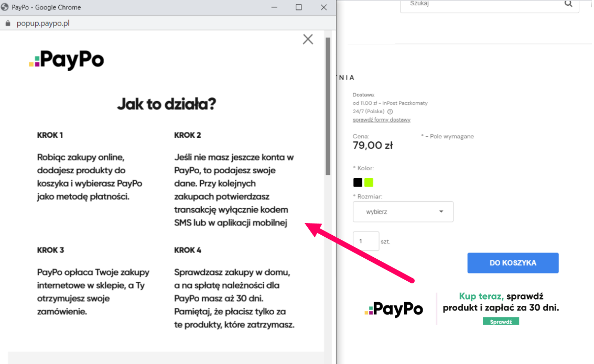Image resolution: width=594 pixels, height=364 pixels.
Task: Click the '* – Pole wymagane' note
Action: click(x=447, y=137)
